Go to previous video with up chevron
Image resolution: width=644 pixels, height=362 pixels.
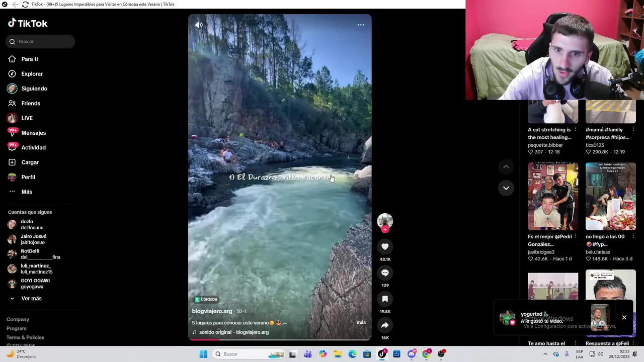pos(506,166)
